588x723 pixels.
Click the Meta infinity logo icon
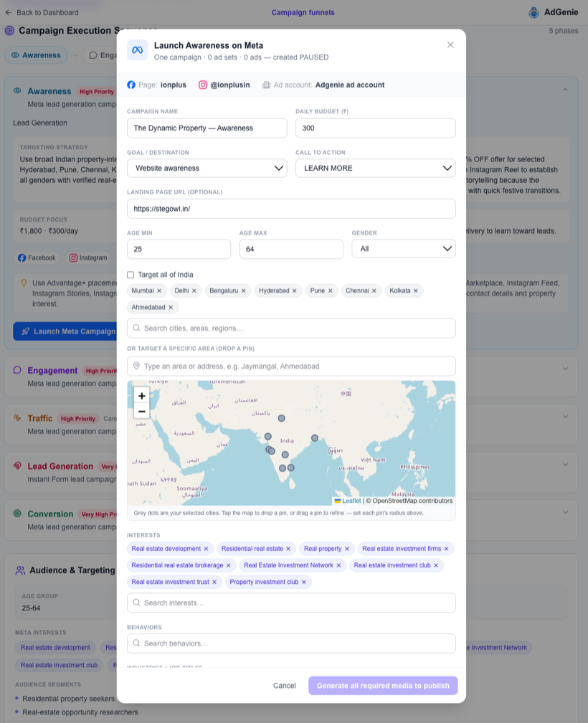click(138, 50)
